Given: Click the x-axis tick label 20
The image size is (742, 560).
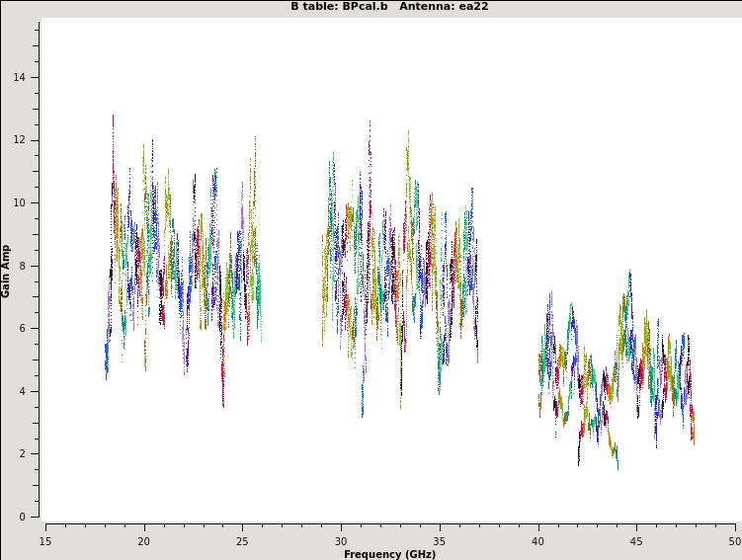Looking at the screenshot, I should (143, 541).
